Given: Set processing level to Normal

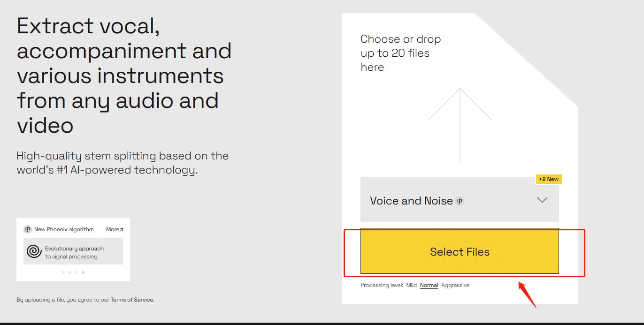Looking at the screenshot, I should pos(429,285).
